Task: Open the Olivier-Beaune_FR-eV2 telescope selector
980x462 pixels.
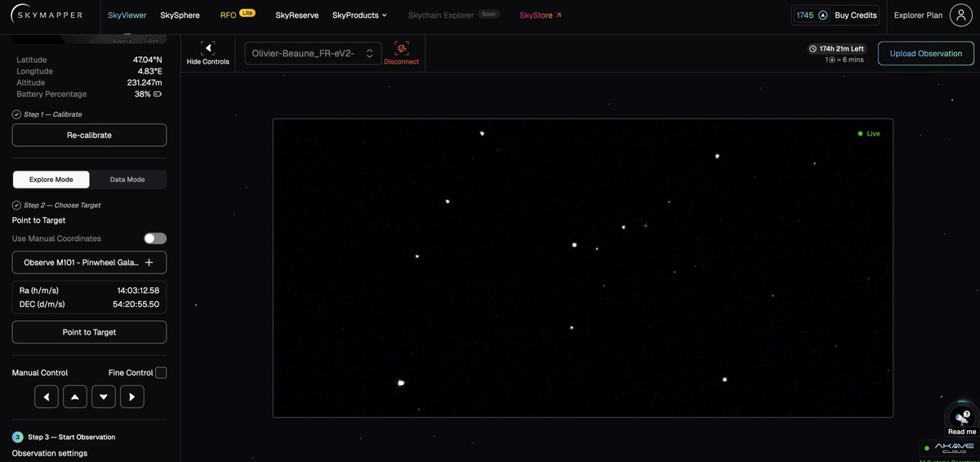Action: (313, 53)
